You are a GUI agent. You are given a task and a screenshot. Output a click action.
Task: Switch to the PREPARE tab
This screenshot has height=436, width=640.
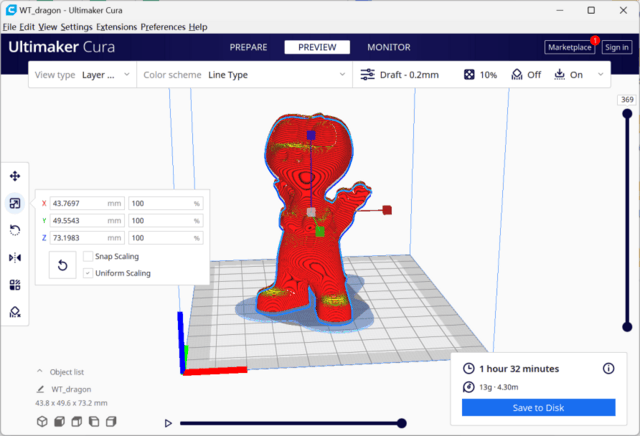[x=248, y=47]
